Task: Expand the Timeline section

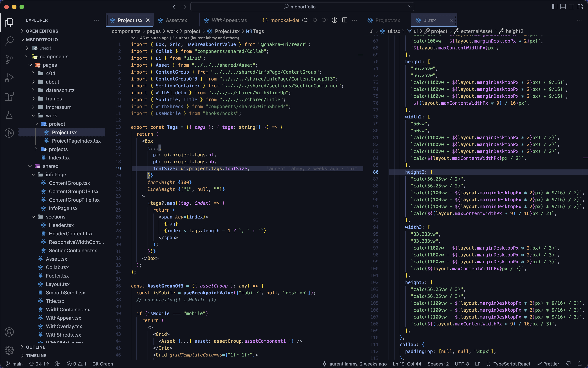Action: pyautogui.click(x=36, y=355)
